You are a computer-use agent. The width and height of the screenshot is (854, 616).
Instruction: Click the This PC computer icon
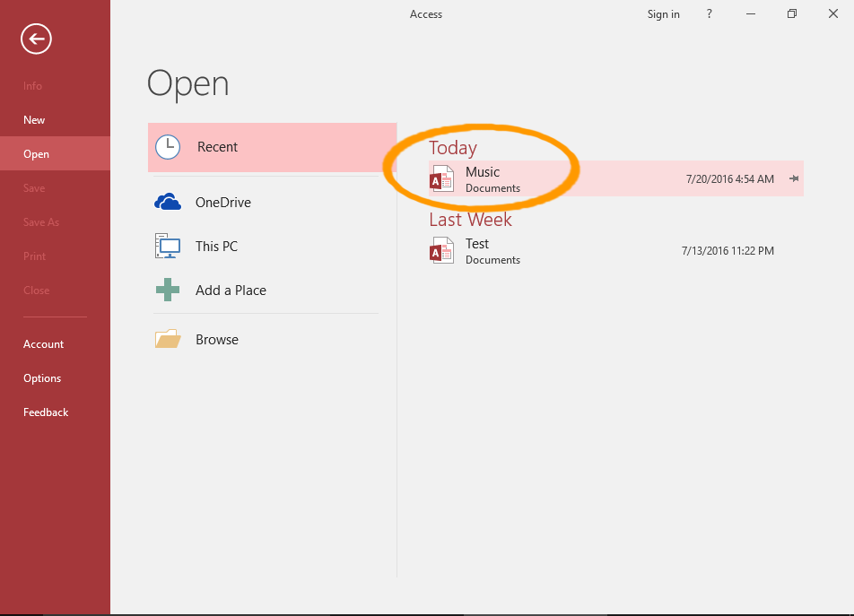168,246
